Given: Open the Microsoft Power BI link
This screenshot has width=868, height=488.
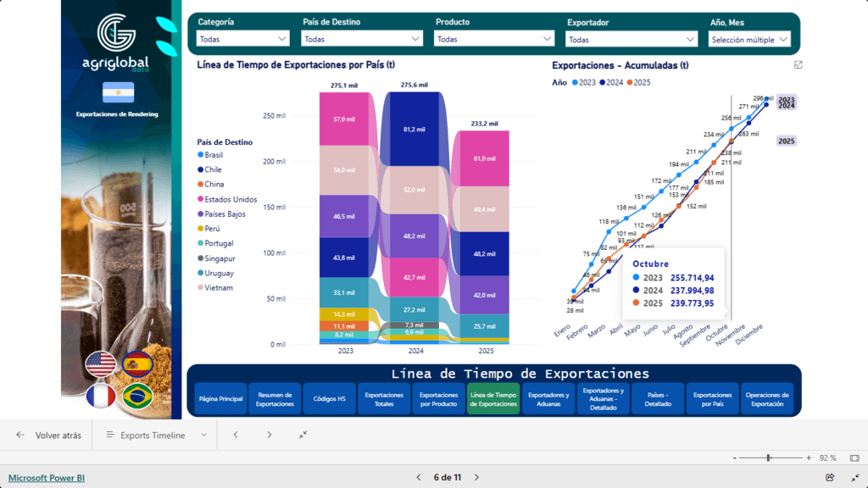Looking at the screenshot, I should pos(47,478).
